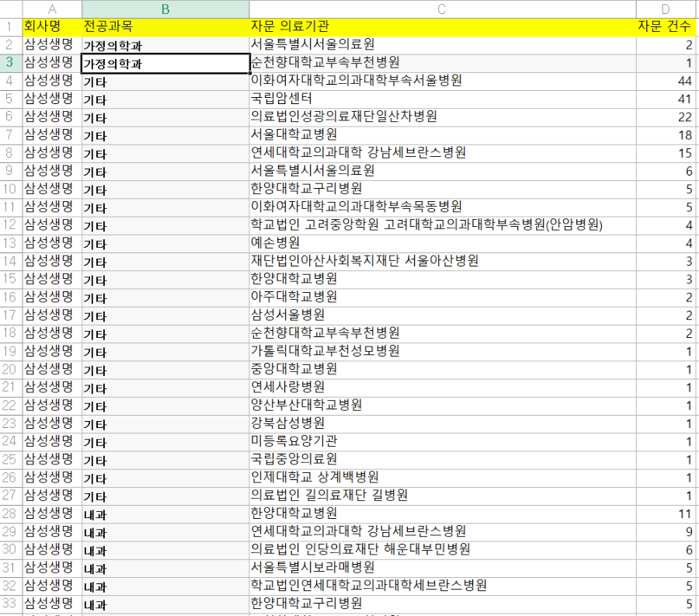
Task: Click the 자문 의료기관 header cell
Action: tap(442, 26)
